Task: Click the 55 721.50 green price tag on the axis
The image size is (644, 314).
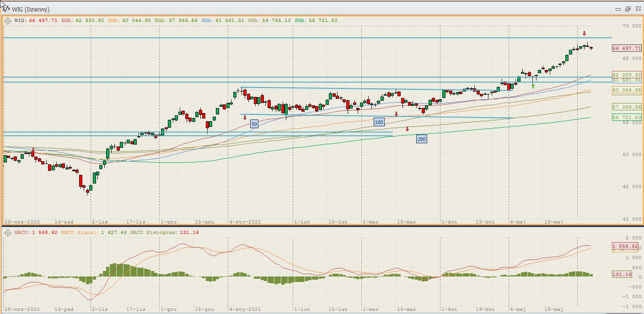Action: pos(626,117)
